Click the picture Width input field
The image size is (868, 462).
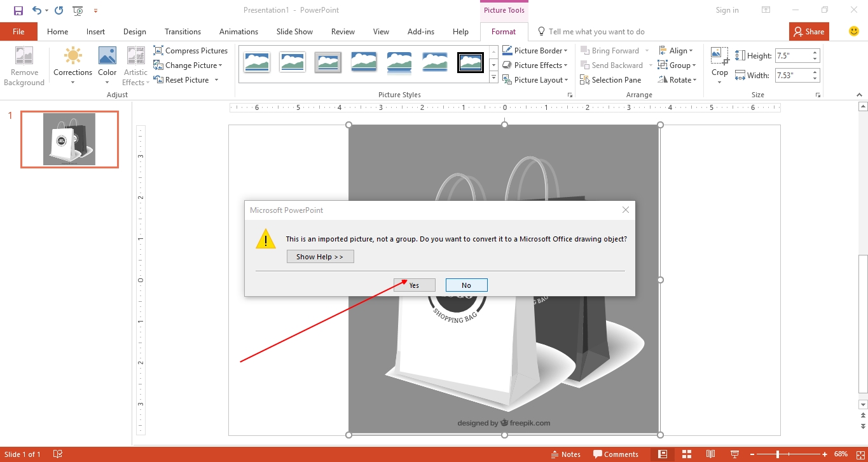tap(793, 74)
